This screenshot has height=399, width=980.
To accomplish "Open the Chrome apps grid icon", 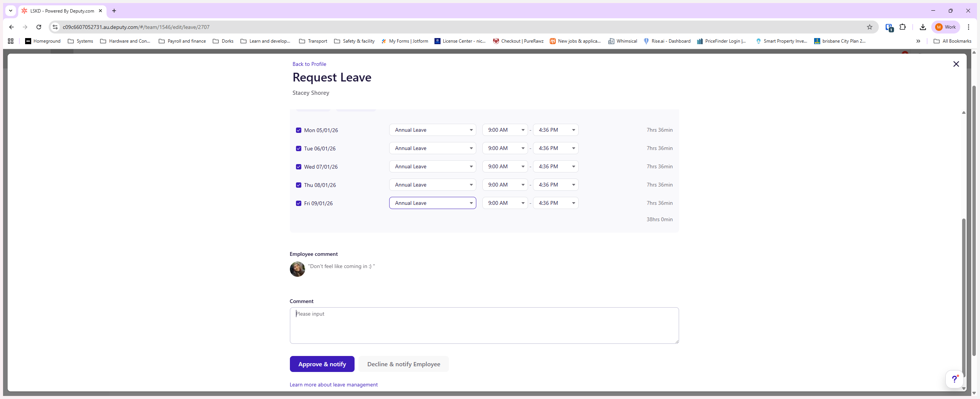I will (11, 41).
